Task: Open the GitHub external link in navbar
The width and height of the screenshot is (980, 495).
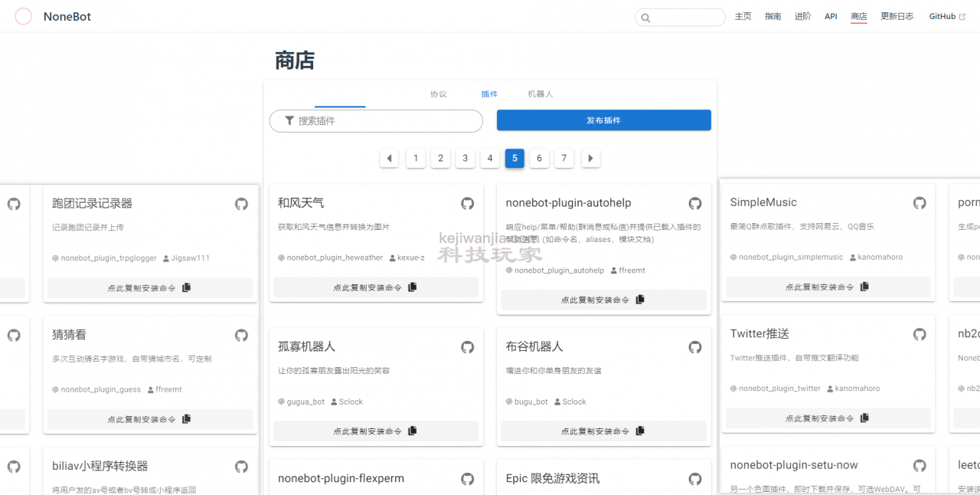Action: point(947,16)
